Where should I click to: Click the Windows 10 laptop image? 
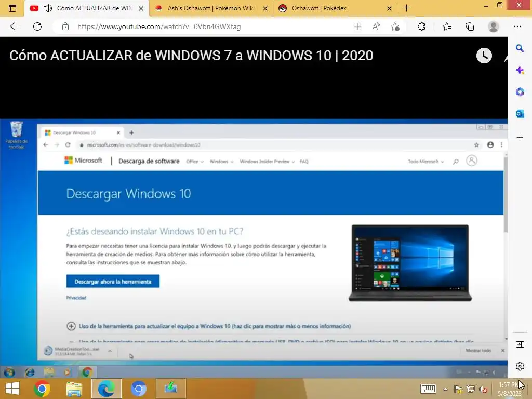coord(410,263)
